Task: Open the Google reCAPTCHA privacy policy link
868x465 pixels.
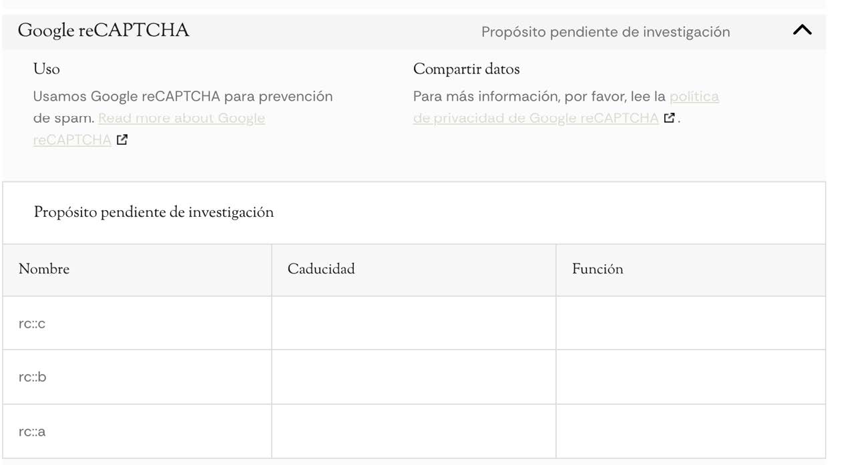Action: pyautogui.click(x=535, y=119)
